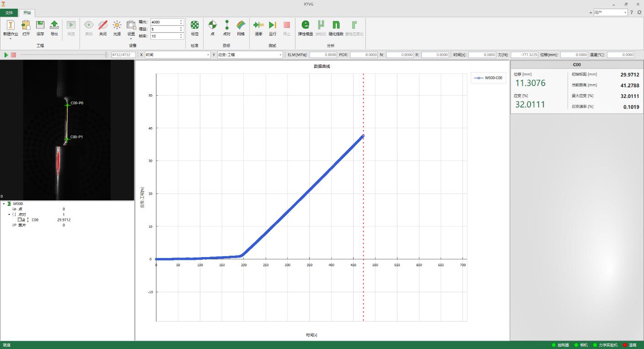Screen dimensions: 644x349
Task: Click the 新建作业 (New Job) icon
Action: coord(11,26)
